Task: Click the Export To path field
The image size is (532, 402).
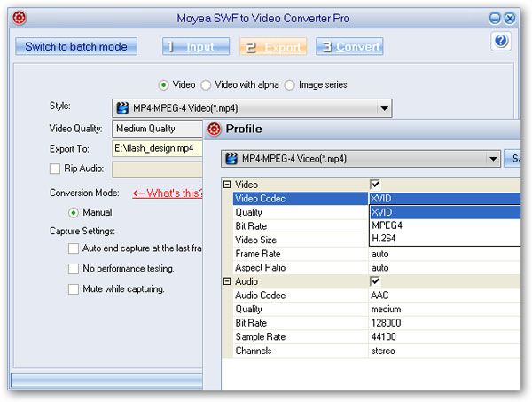Action: [x=158, y=149]
